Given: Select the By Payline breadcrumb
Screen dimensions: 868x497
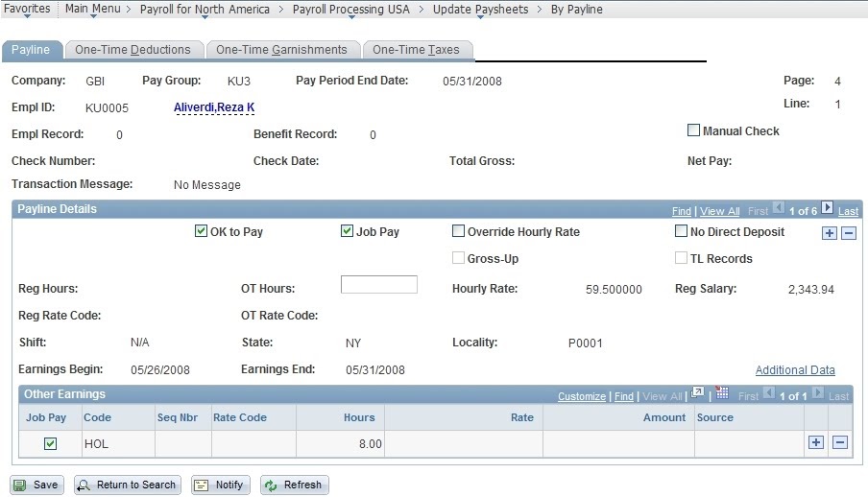Looking at the screenshot, I should tap(576, 10).
